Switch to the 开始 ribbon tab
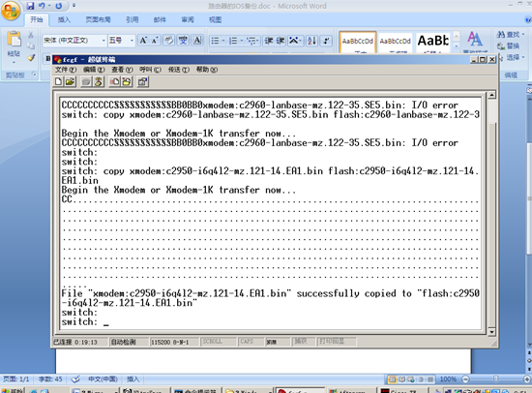Image resolution: width=532 pixels, height=393 pixels. [x=37, y=19]
